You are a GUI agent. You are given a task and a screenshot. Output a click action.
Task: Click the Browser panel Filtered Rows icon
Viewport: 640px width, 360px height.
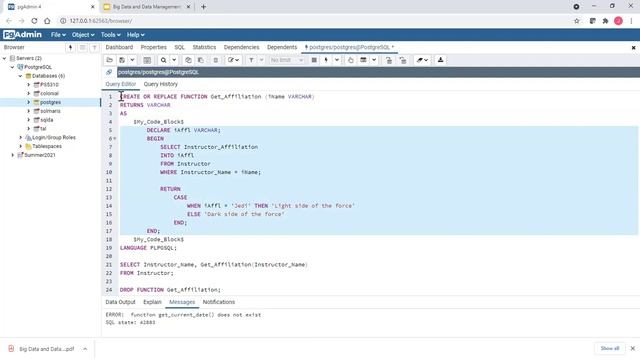(94, 47)
